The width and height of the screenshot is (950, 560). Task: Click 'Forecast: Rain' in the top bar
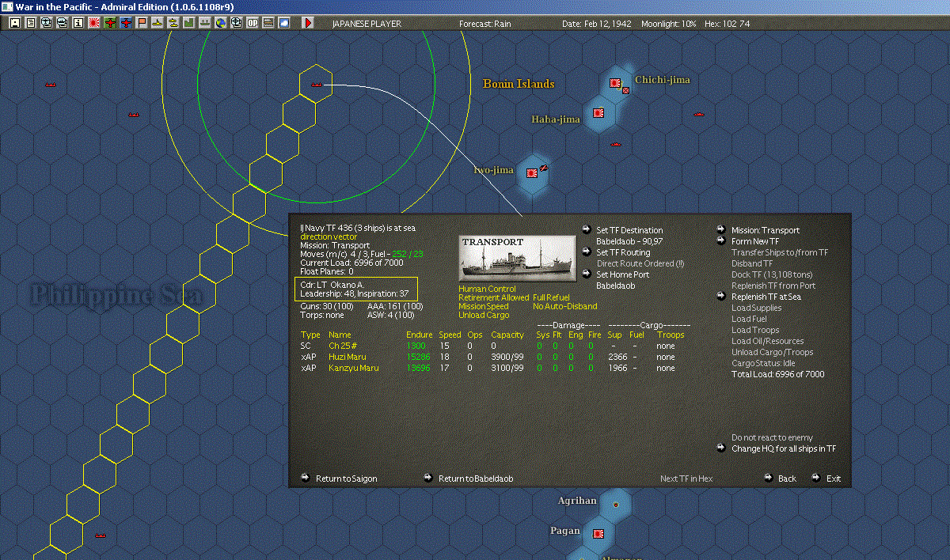[484, 24]
